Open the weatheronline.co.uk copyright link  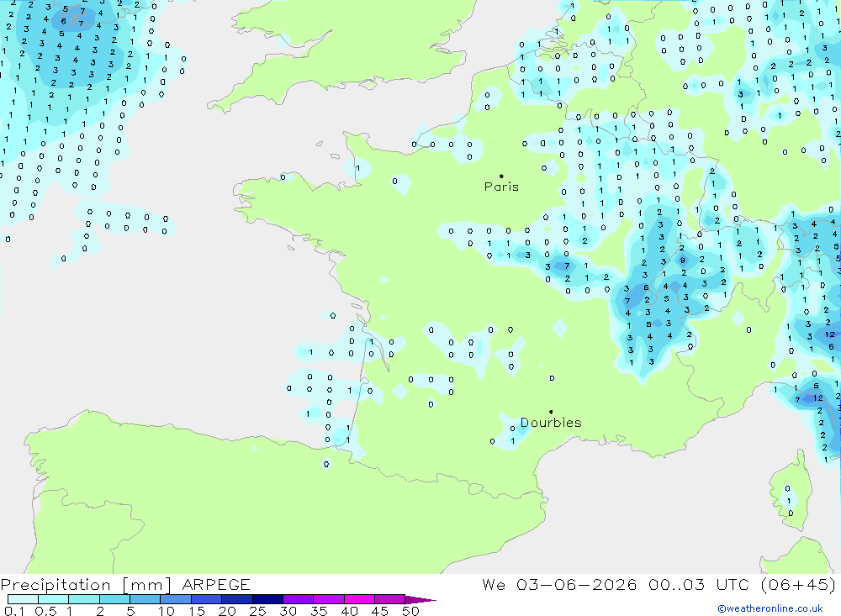point(770,608)
